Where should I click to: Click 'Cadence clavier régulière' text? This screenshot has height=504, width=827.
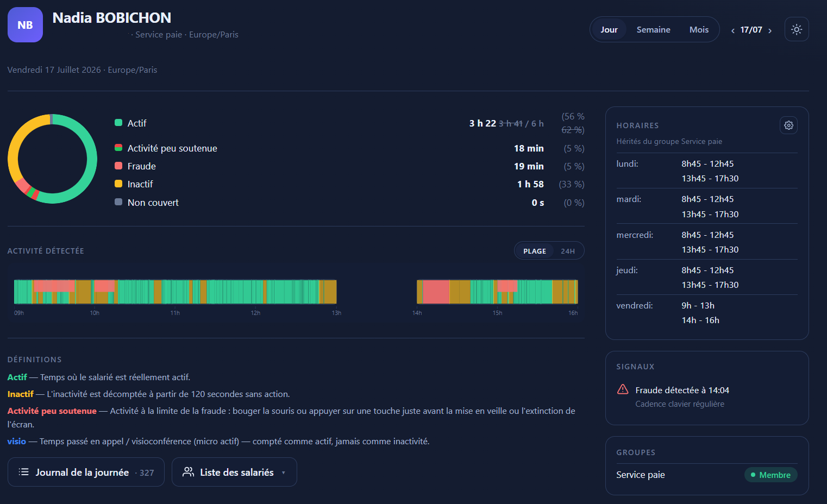[680, 404]
